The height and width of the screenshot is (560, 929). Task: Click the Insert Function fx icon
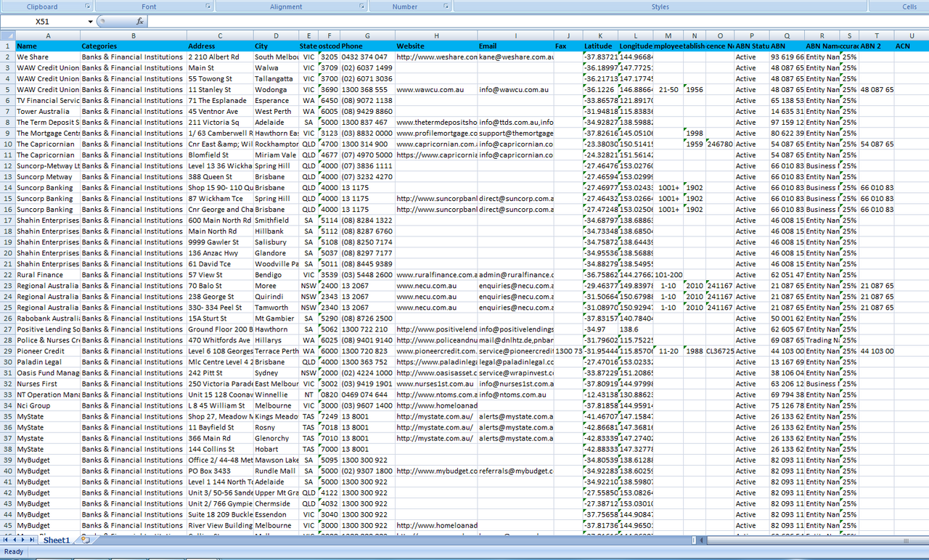(x=140, y=22)
